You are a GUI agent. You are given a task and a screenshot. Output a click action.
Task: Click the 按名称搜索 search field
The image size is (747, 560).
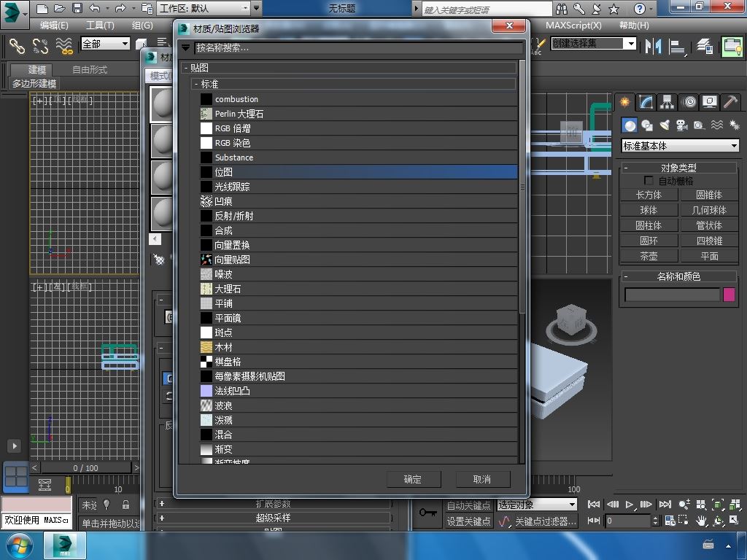pos(358,47)
